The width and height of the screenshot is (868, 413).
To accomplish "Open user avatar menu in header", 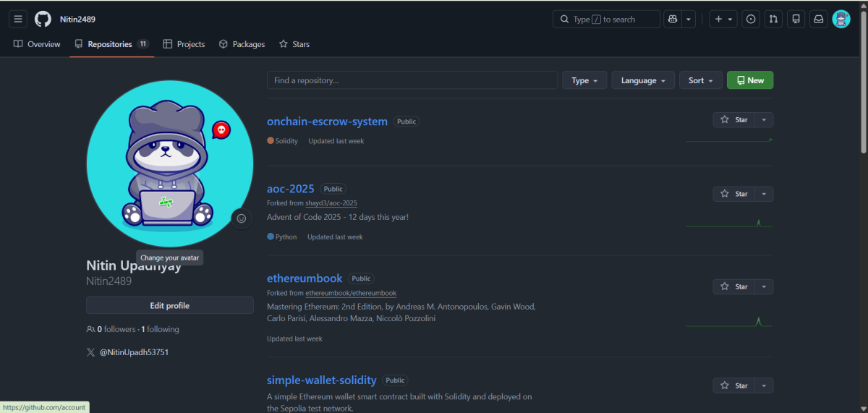I will pyautogui.click(x=841, y=20).
